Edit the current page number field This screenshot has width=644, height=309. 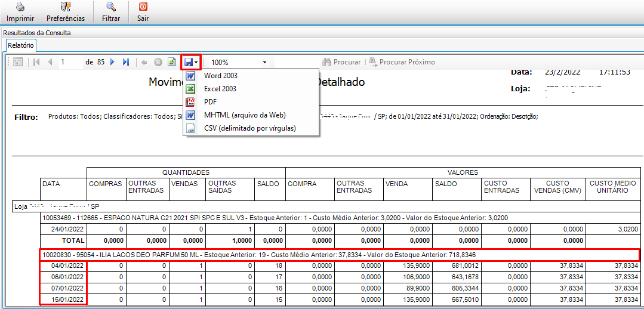(70, 63)
